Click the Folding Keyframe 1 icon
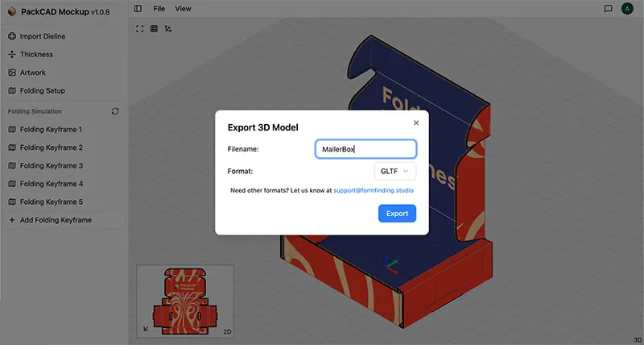 point(12,129)
